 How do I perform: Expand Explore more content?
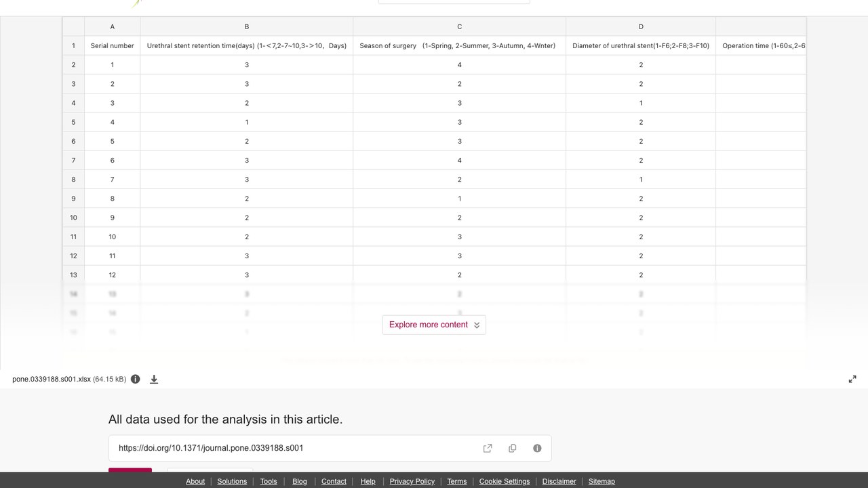pos(434,325)
